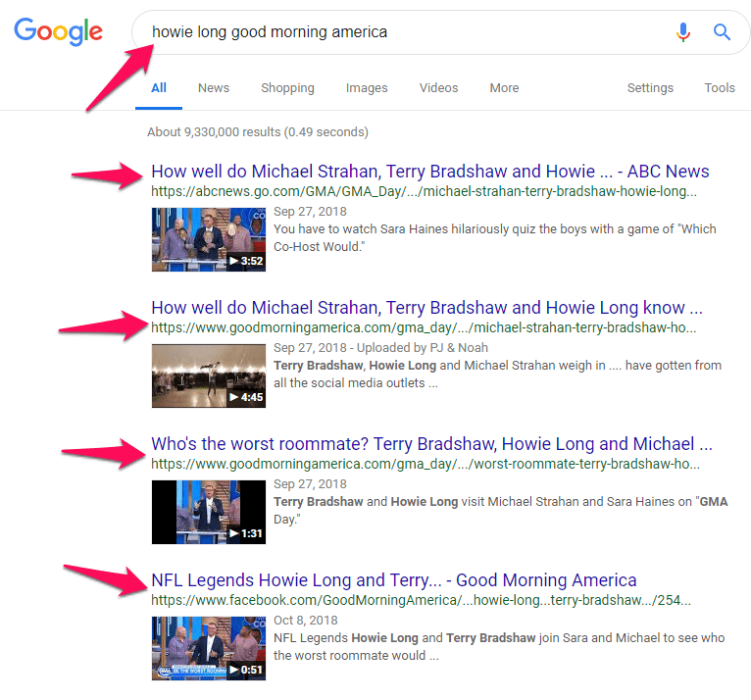751x700 pixels.
Task: Click the blue search magnifier icon
Action: [722, 32]
